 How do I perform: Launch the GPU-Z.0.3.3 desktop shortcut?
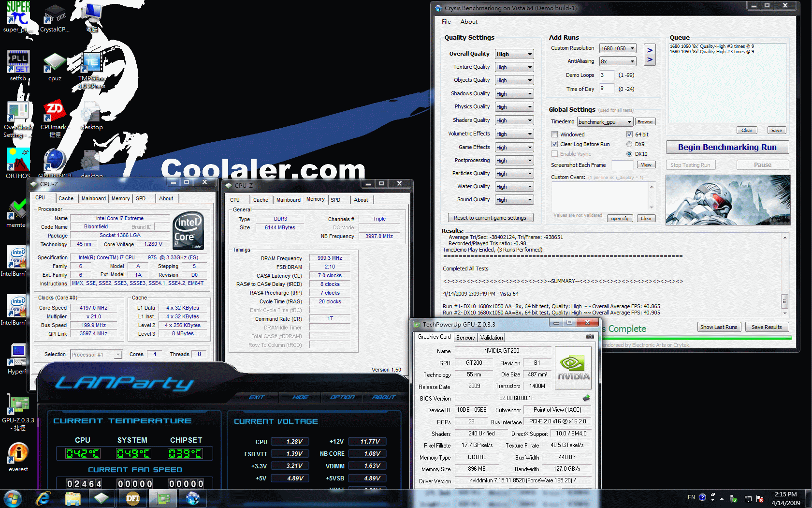(x=18, y=412)
